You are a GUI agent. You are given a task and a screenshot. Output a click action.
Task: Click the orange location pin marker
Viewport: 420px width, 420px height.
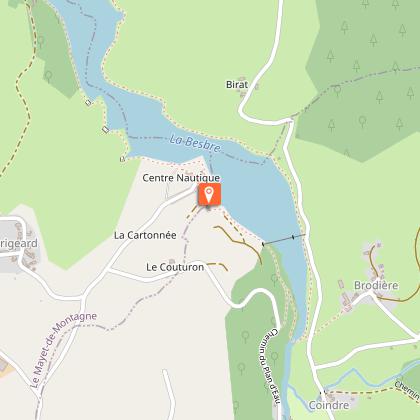pos(209,194)
